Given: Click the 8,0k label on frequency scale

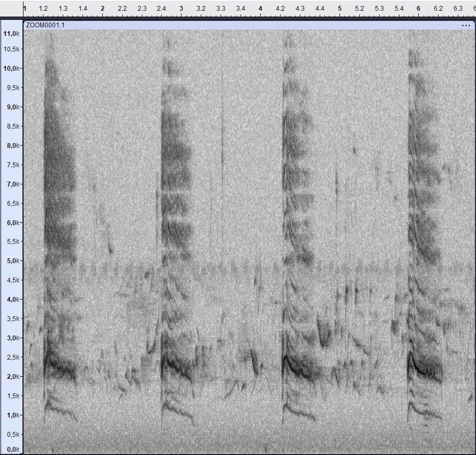Looking at the screenshot, I should click(13, 146).
